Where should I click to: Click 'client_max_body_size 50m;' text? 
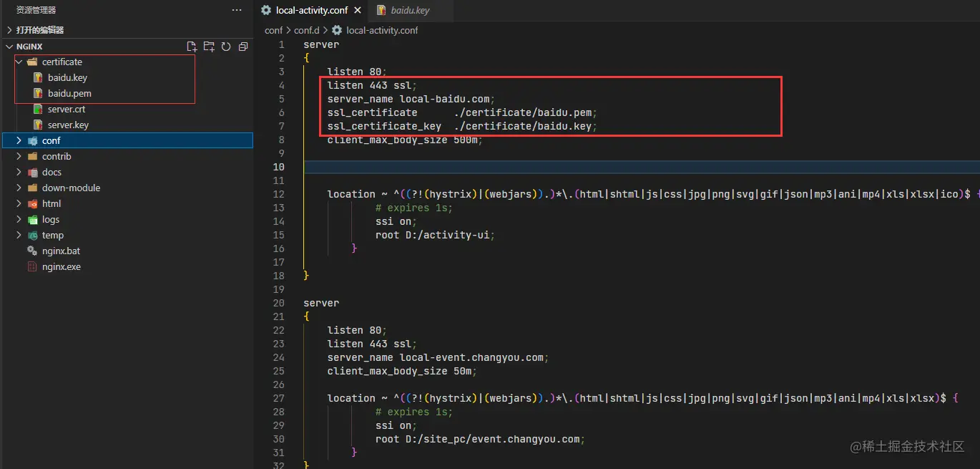tap(402, 371)
